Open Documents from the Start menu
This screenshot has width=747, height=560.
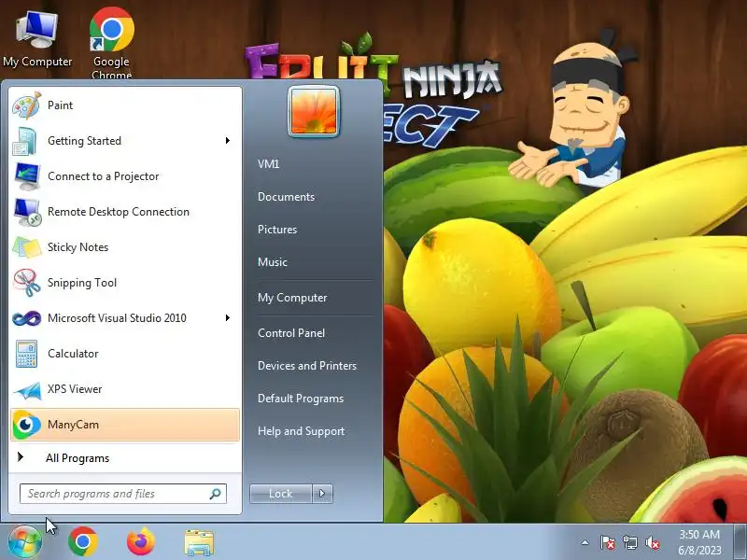tap(286, 197)
